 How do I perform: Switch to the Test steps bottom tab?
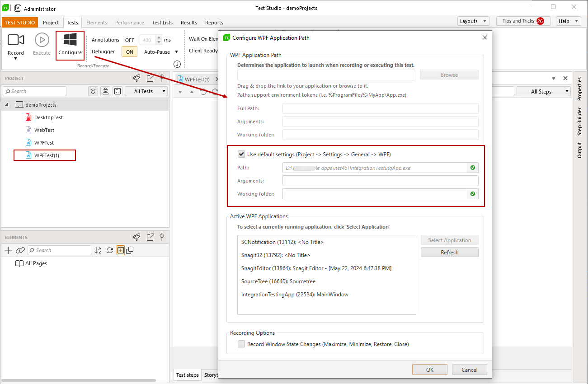[187, 375]
